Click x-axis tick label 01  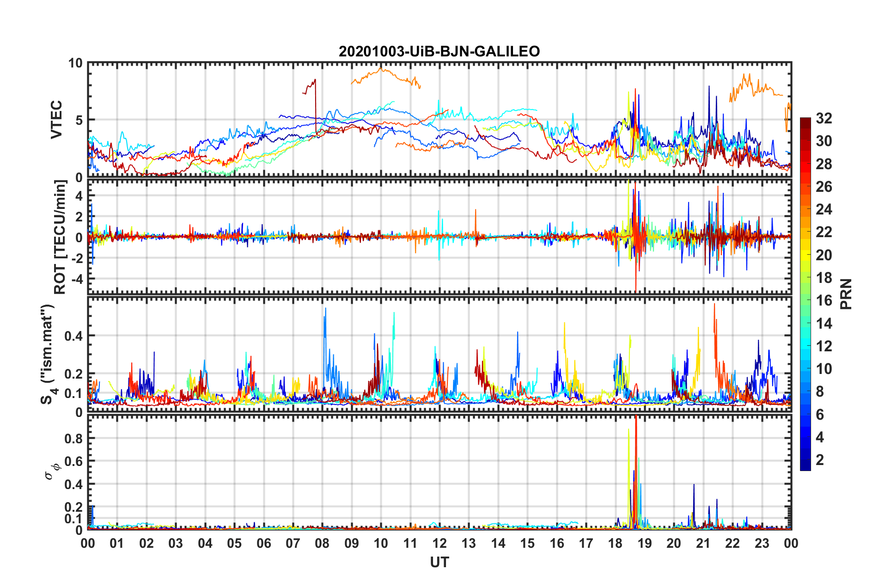point(117,543)
